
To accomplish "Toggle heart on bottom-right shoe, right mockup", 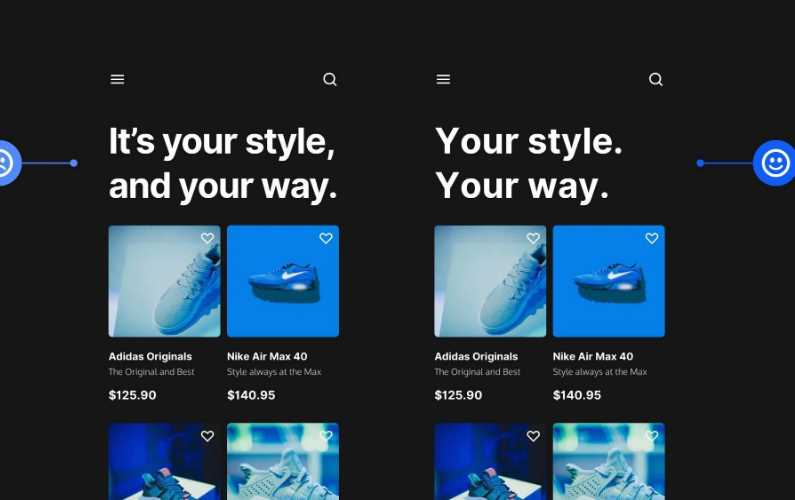I will tap(652, 437).
